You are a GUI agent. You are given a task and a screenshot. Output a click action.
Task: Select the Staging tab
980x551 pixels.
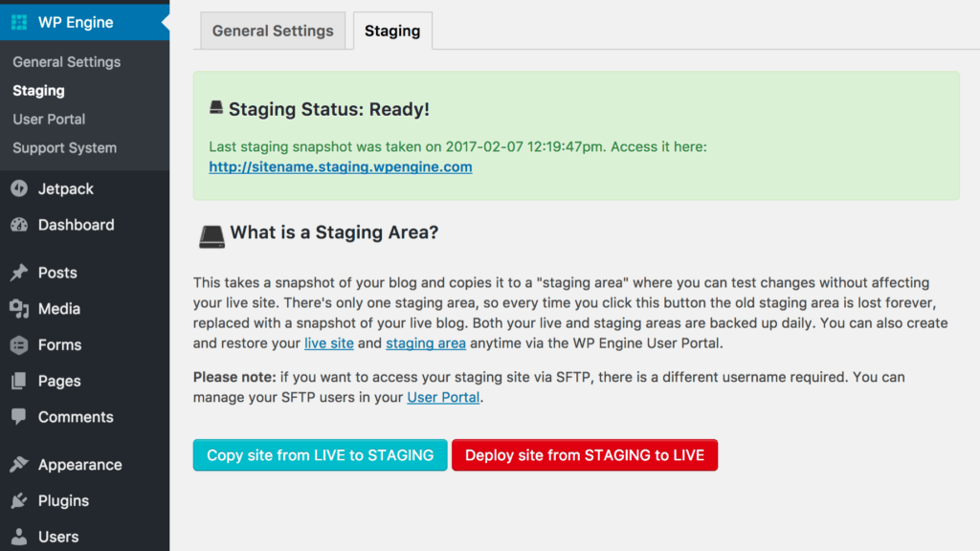click(392, 31)
